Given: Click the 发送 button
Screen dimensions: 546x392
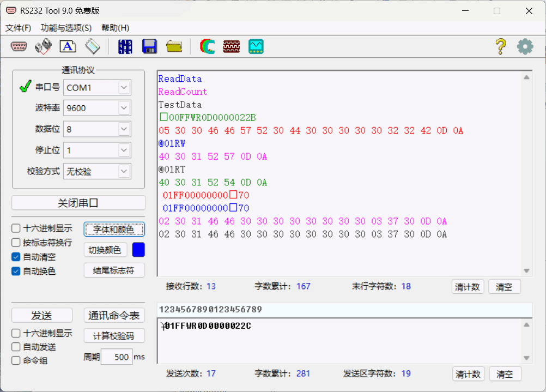Looking at the screenshot, I should (x=42, y=315).
